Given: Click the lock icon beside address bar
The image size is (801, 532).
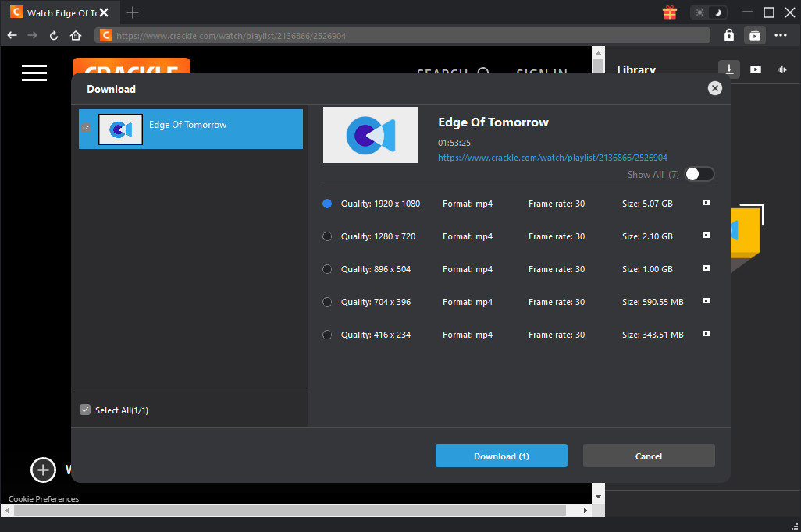Looking at the screenshot, I should click(728, 35).
